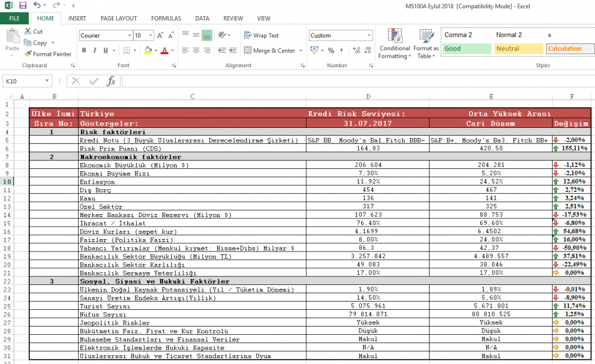The width and height of the screenshot is (595, 364).
Task: Apply yellow fill color to cells
Action: pos(148,51)
